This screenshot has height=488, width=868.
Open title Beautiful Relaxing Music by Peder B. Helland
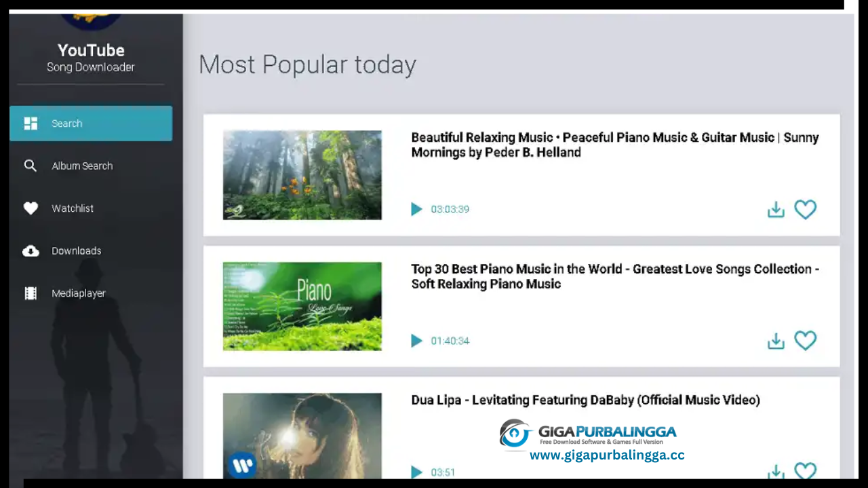coord(615,145)
